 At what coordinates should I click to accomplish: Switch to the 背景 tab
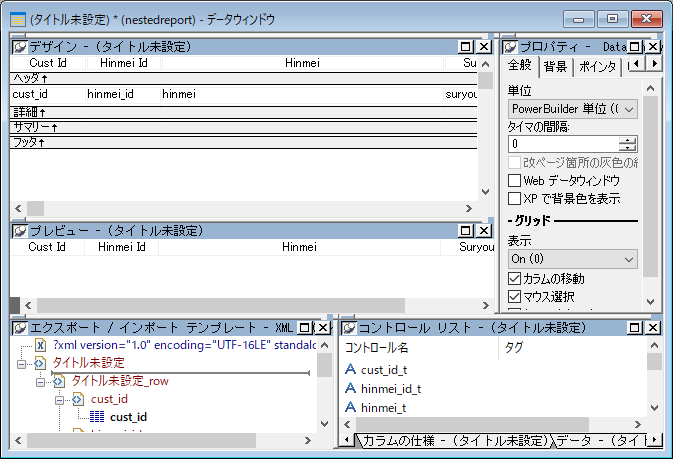click(x=554, y=66)
